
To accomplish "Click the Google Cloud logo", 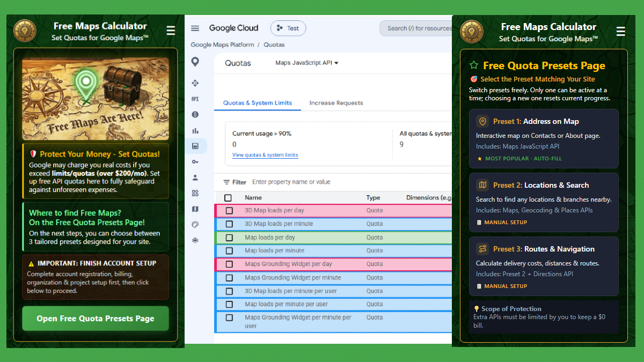I will pos(233,28).
